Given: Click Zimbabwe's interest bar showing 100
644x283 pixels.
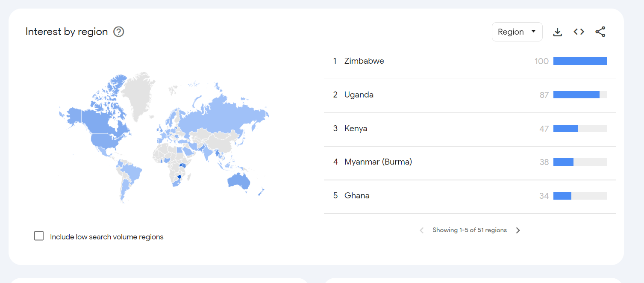Looking at the screenshot, I should [580, 61].
